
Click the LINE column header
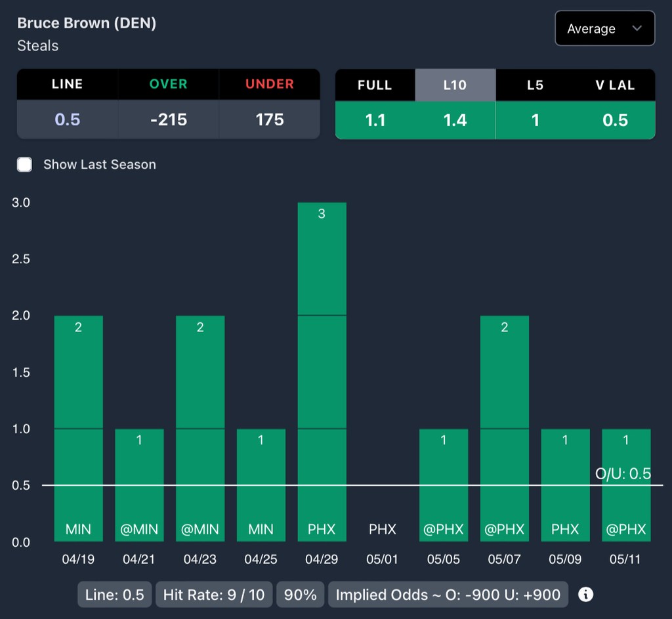[68, 84]
